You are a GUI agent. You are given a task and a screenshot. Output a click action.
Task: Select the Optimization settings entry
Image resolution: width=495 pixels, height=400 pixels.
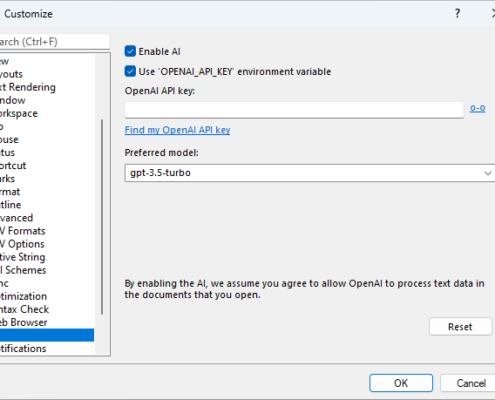(23, 296)
